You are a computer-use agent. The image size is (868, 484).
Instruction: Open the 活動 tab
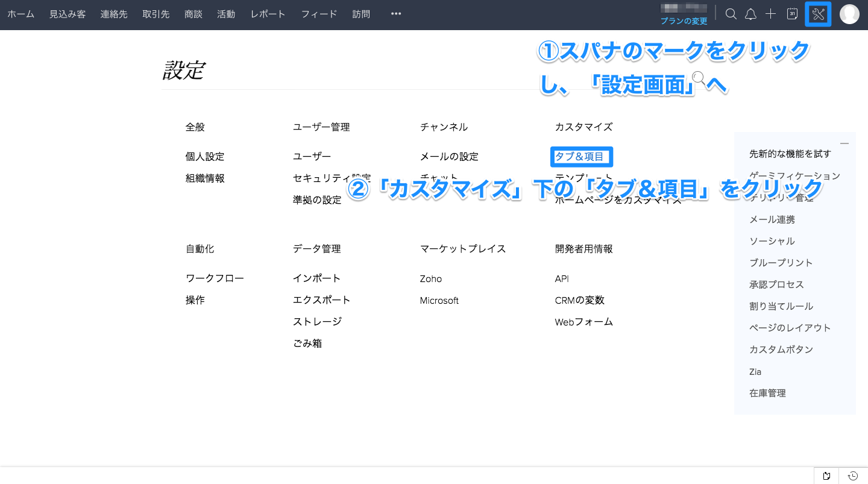coord(226,14)
